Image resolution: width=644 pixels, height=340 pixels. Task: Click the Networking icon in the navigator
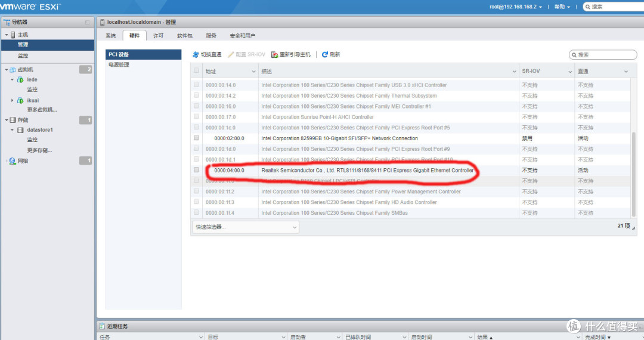click(x=13, y=161)
